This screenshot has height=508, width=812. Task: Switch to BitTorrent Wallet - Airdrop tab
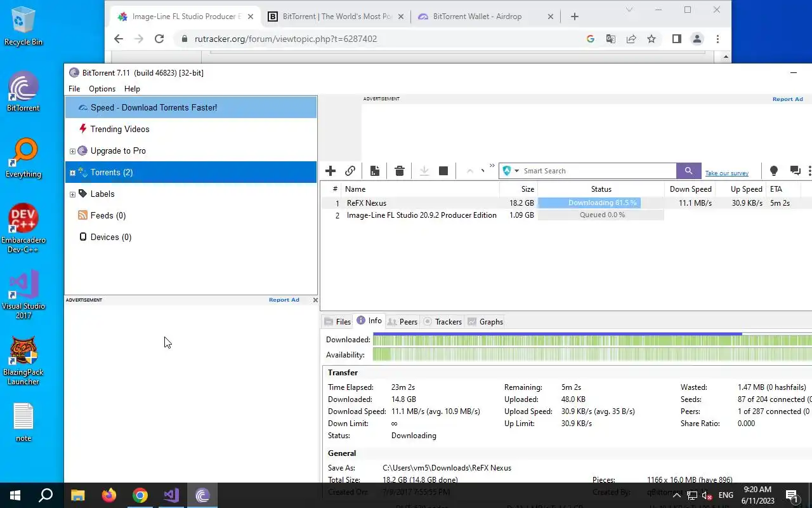tap(485, 17)
